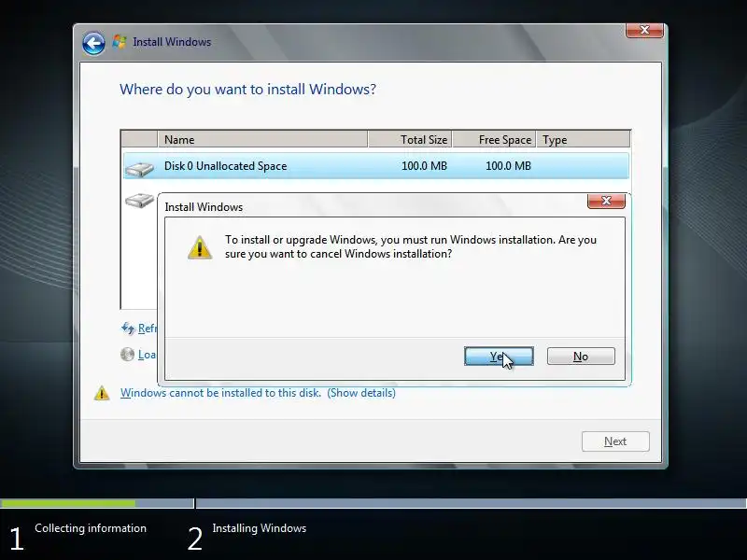The width and height of the screenshot is (747, 560).
Task: Open 'Windows cannot be installed to this disk' link
Action: 220,393
